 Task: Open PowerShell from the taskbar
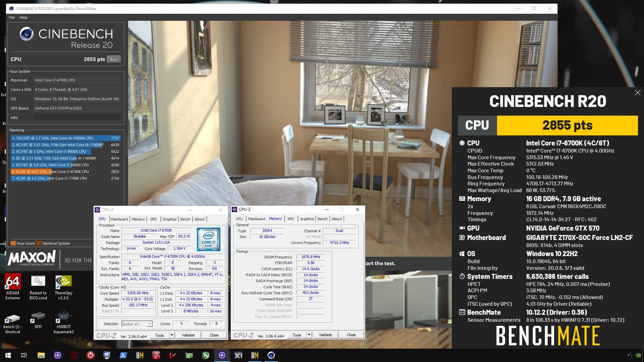[123, 355]
